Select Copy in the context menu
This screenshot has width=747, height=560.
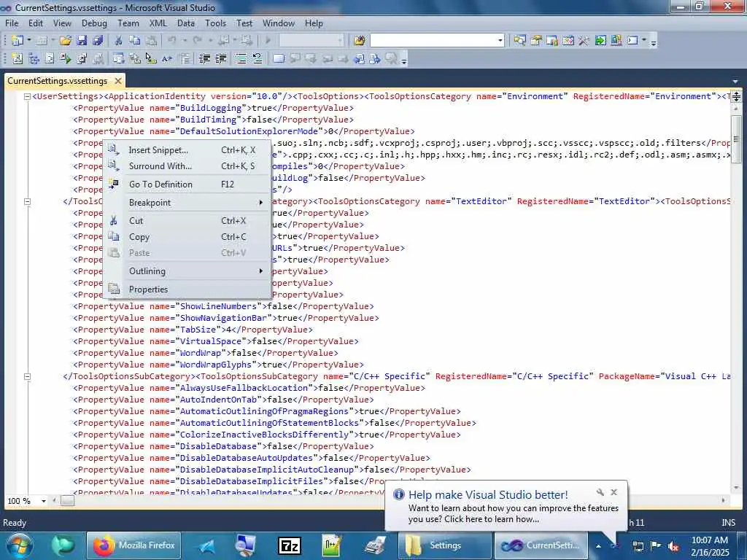pyautogui.click(x=187, y=237)
